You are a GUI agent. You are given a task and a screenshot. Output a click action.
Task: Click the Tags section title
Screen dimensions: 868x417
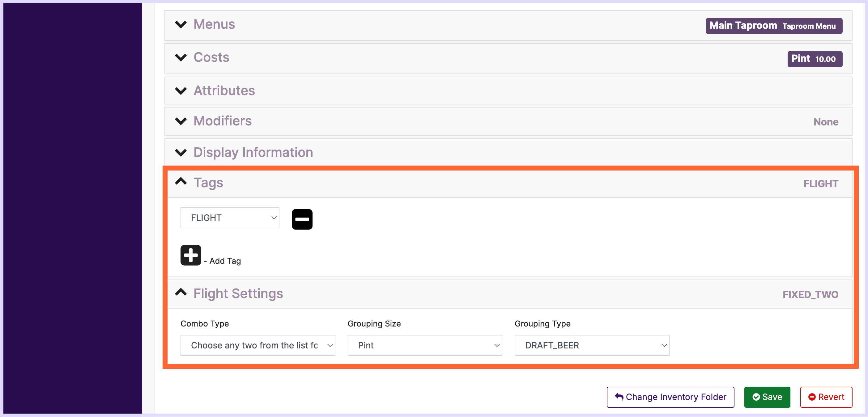208,183
